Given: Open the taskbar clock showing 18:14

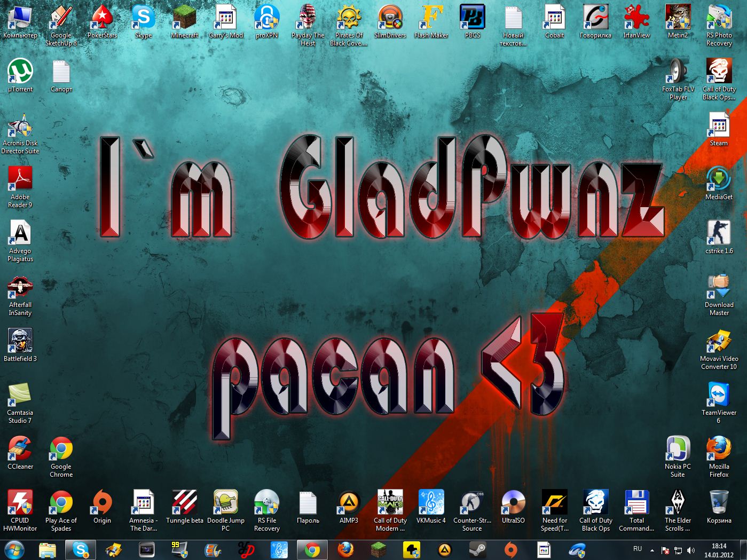Looking at the screenshot, I should [719, 550].
